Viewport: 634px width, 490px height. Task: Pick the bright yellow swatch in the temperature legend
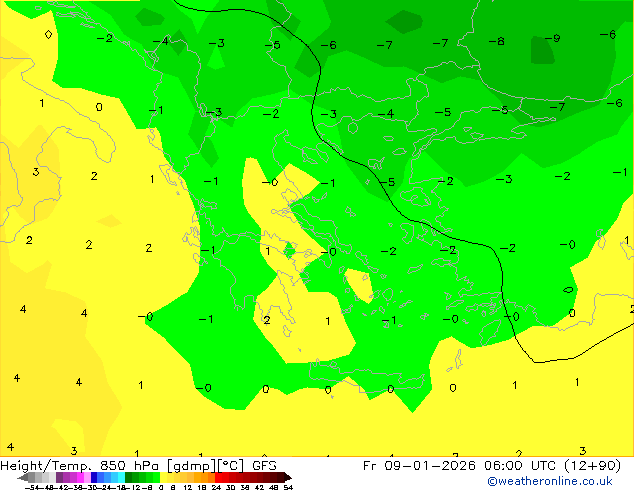(163, 477)
